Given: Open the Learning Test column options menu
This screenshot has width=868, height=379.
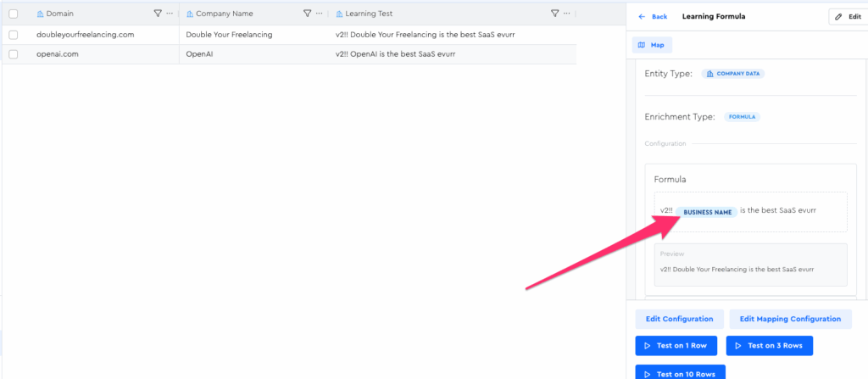Looking at the screenshot, I should 567,14.
